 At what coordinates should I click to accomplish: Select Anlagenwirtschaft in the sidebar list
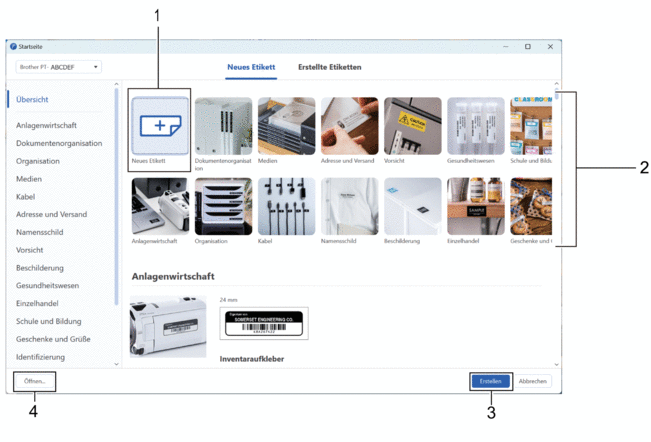click(46, 126)
